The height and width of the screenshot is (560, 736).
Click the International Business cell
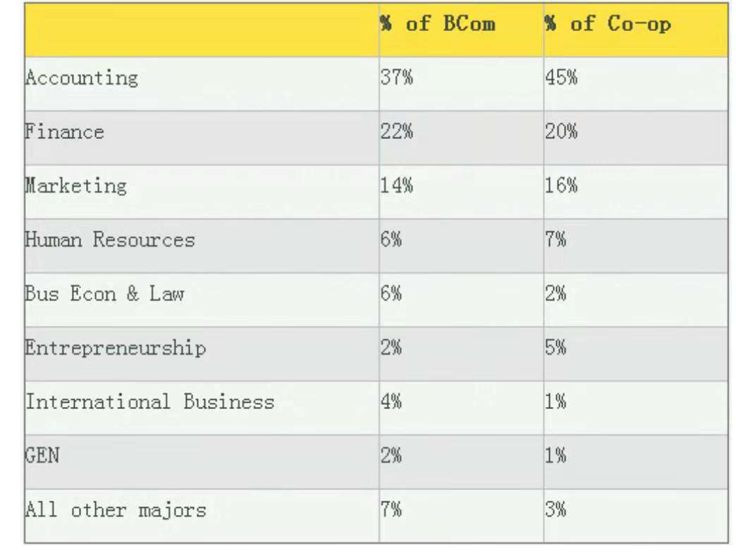pos(149,402)
